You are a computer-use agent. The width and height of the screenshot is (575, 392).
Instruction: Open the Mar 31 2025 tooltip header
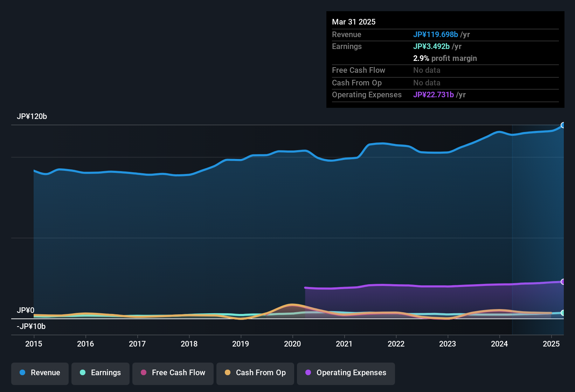click(354, 22)
